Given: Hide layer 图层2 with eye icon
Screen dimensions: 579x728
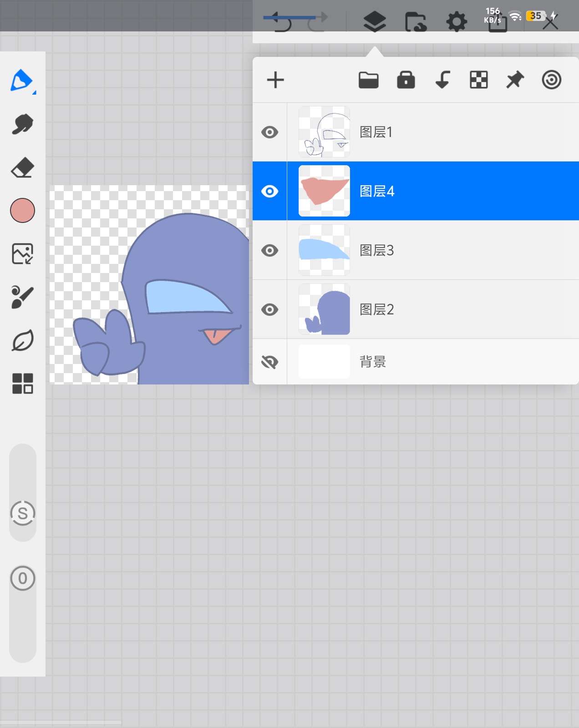Looking at the screenshot, I should [270, 309].
